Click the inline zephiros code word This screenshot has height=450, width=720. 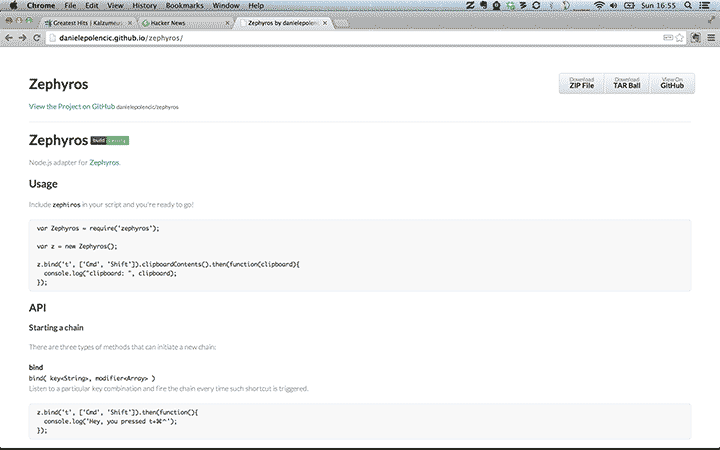(67, 205)
